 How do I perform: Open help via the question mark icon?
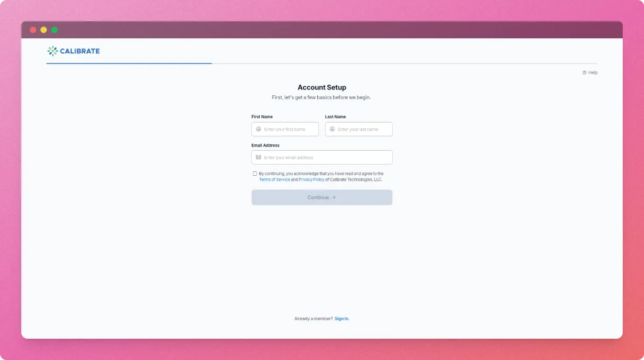coord(584,72)
